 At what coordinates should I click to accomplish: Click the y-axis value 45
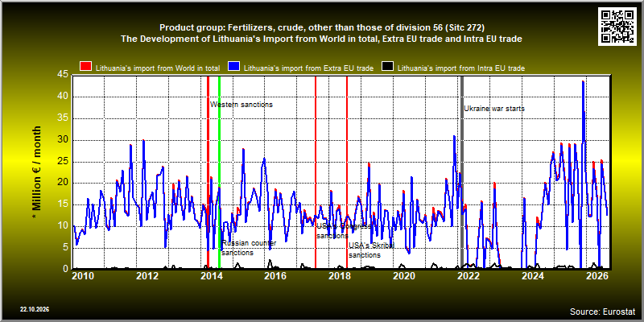pos(63,75)
